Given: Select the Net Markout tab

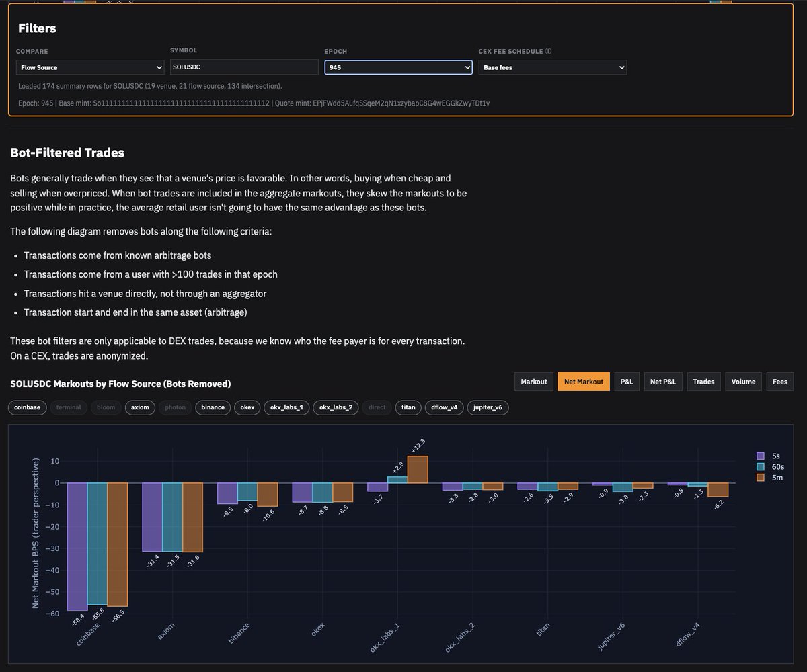Looking at the screenshot, I should point(584,382).
